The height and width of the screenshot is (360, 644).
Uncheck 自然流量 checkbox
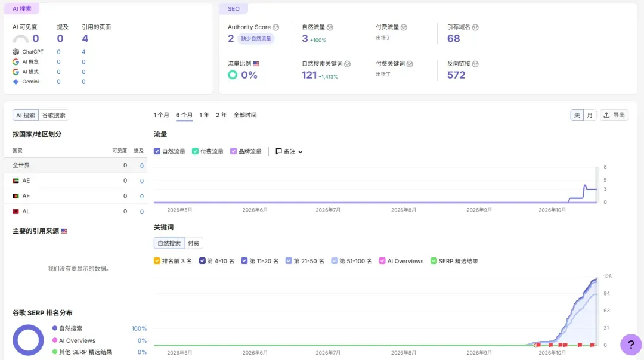[157, 151]
